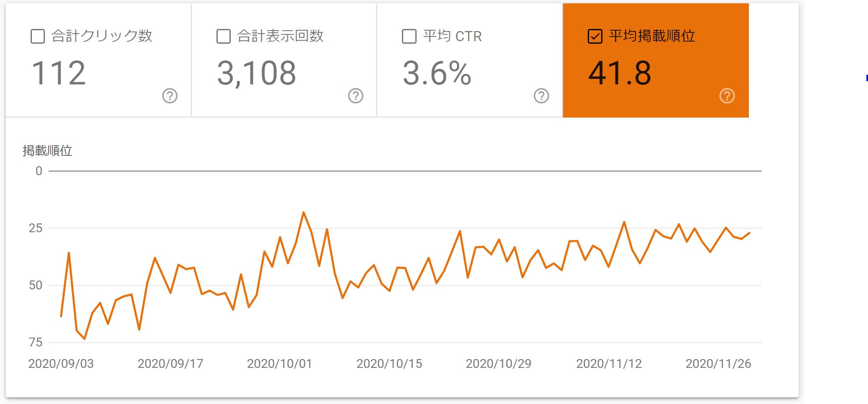Select the 41.8 average position value
Viewport: 868px width, 404px height.
(620, 73)
